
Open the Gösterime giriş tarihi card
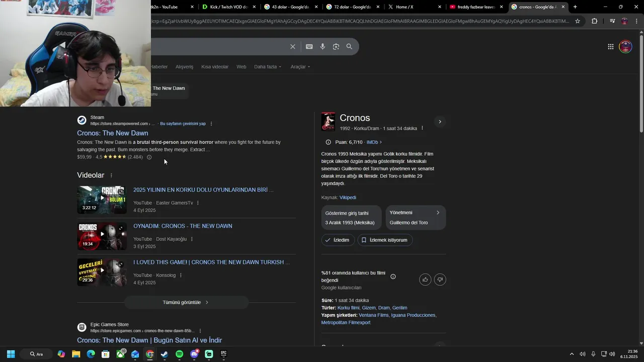click(351, 218)
